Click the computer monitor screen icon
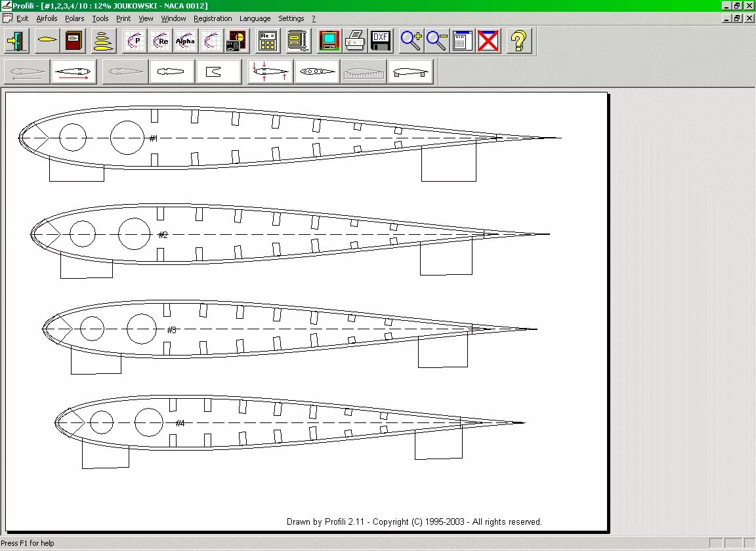This screenshot has width=756, height=551. pyautogui.click(x=329, y=41)
